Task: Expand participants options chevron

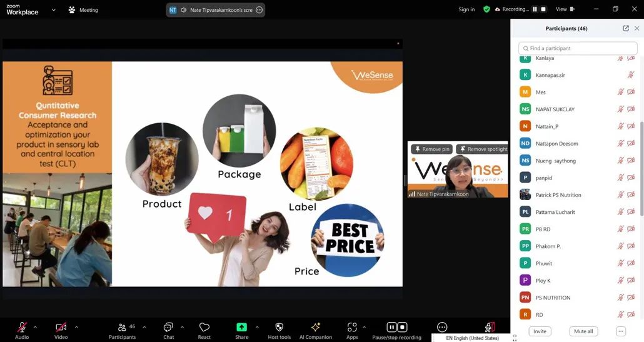Action: 144,327
